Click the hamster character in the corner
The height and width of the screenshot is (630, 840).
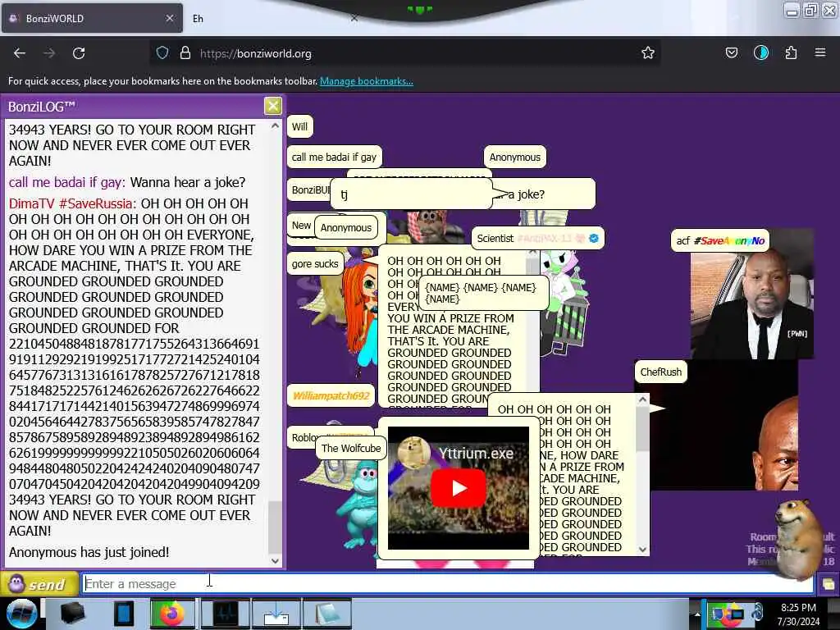[x=800, y=538]
